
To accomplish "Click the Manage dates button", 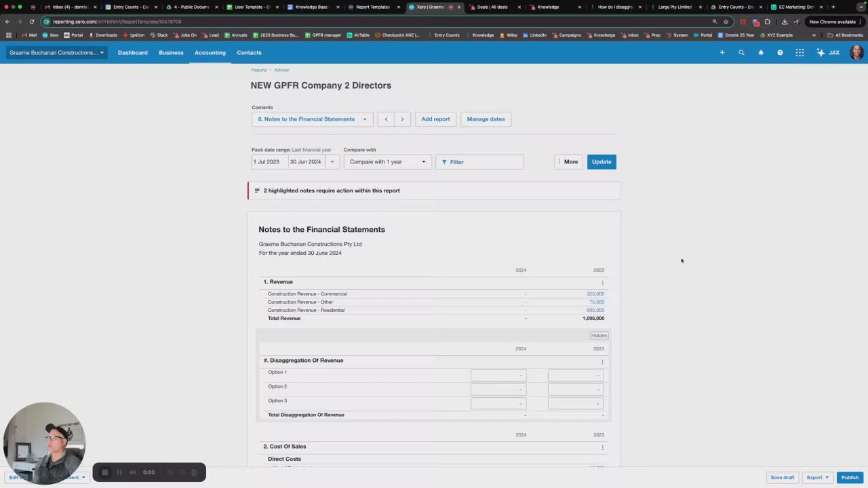I will [x=486, y=119].
